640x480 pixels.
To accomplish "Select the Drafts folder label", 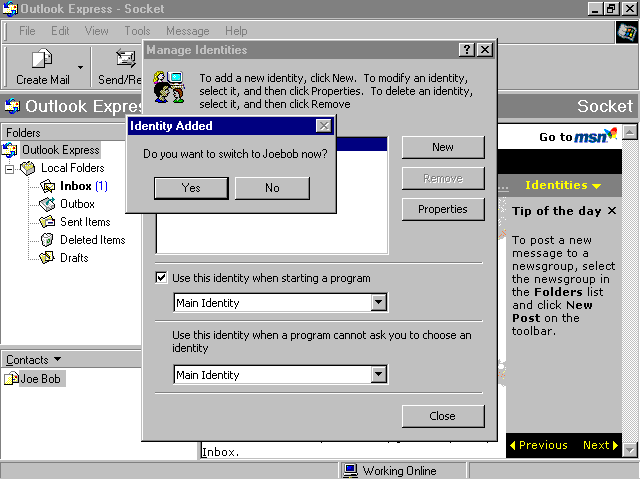I will coord(74,258).
